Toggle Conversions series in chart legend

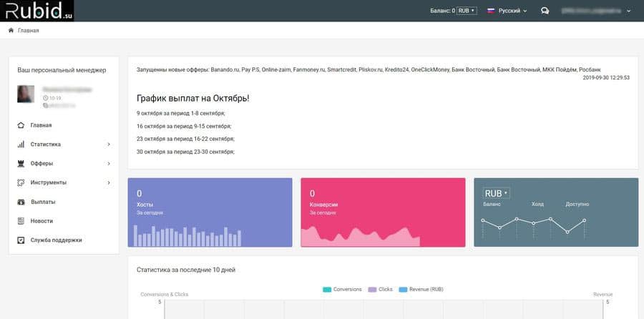[343, 289]
